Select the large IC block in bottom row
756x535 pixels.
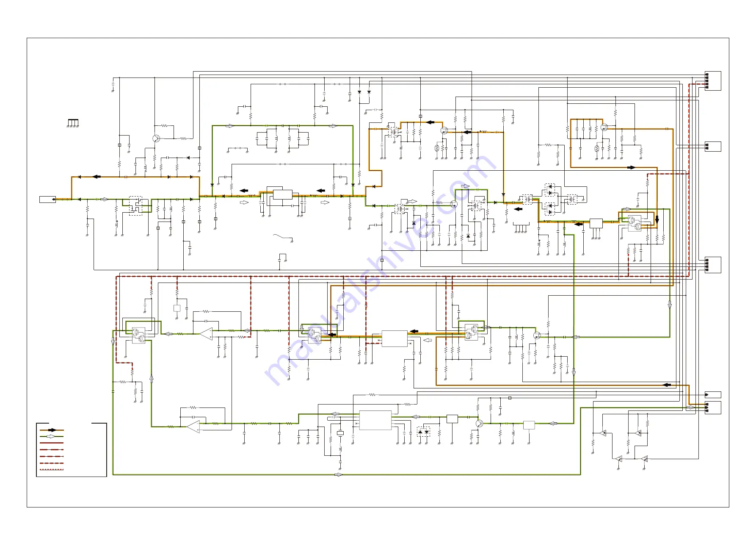click(375, 420)
